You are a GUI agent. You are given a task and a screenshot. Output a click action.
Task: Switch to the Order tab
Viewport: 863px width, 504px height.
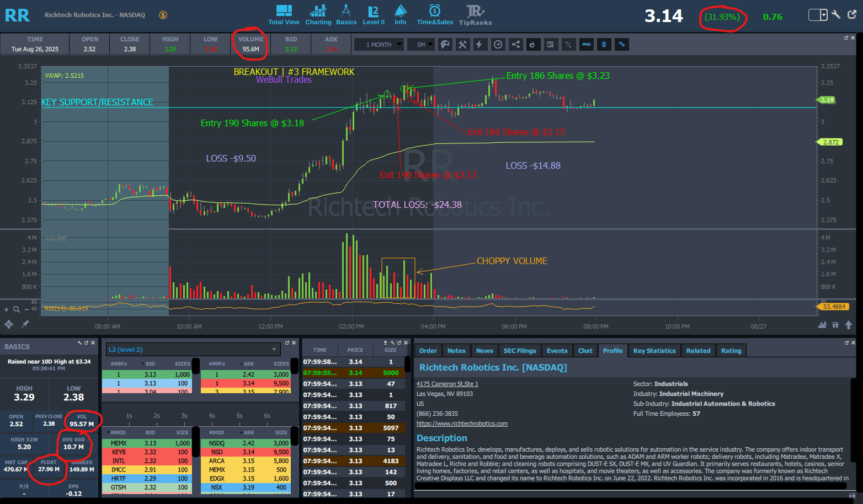428,351
